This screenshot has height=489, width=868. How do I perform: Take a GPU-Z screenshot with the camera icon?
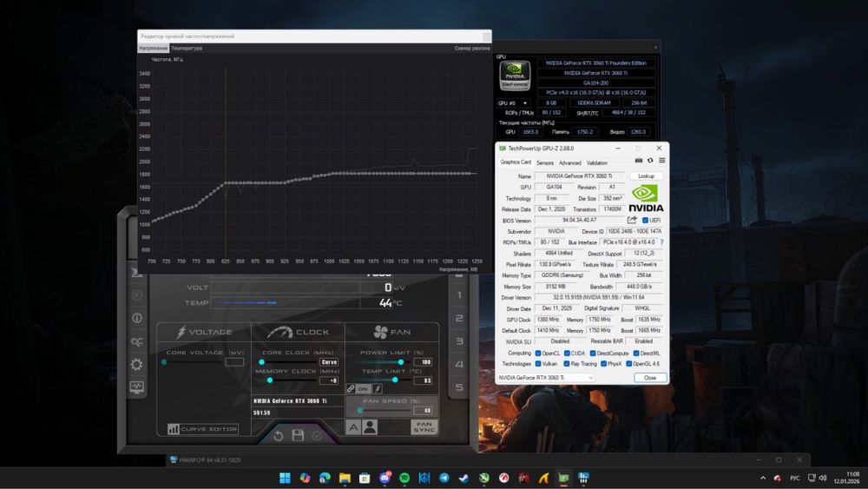[x=638, y=161]
